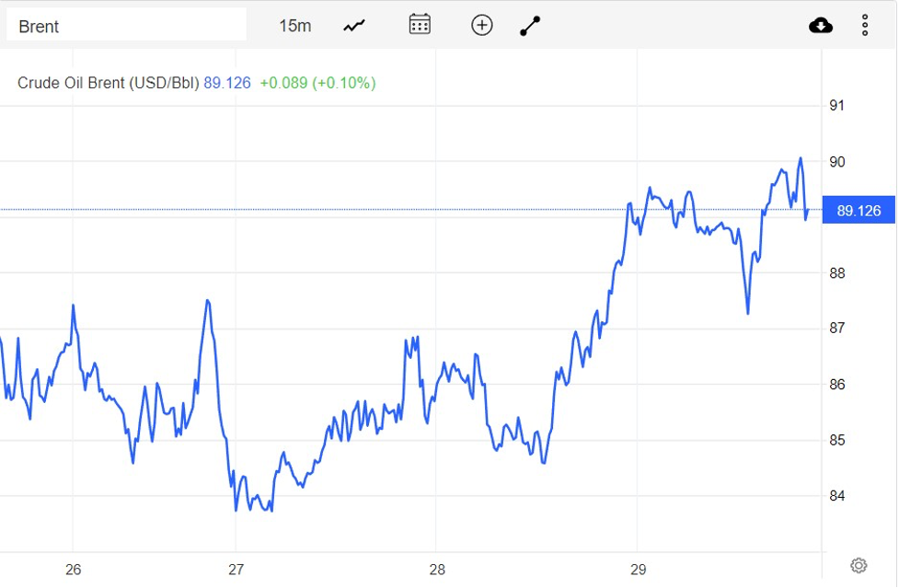Expand the 15m interval selector
This screenshot has height=588, width=899.
click(x=294, y=26)
